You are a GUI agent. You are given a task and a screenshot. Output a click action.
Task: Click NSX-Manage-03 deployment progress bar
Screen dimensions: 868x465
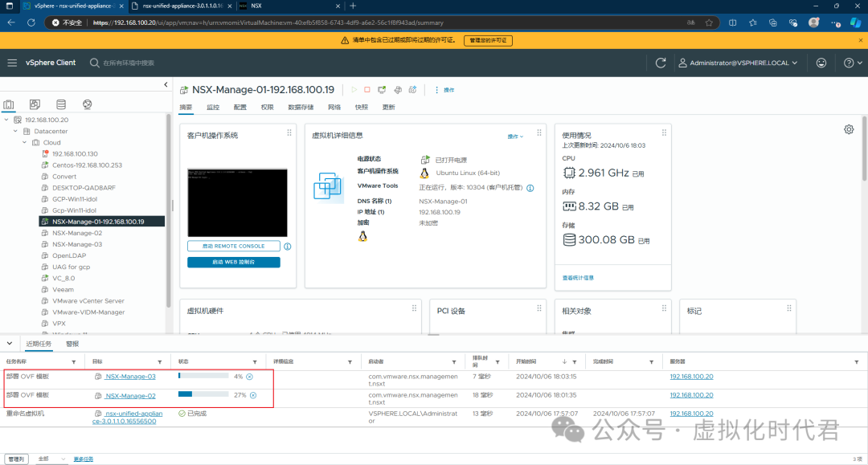click(x=203, y=375)
